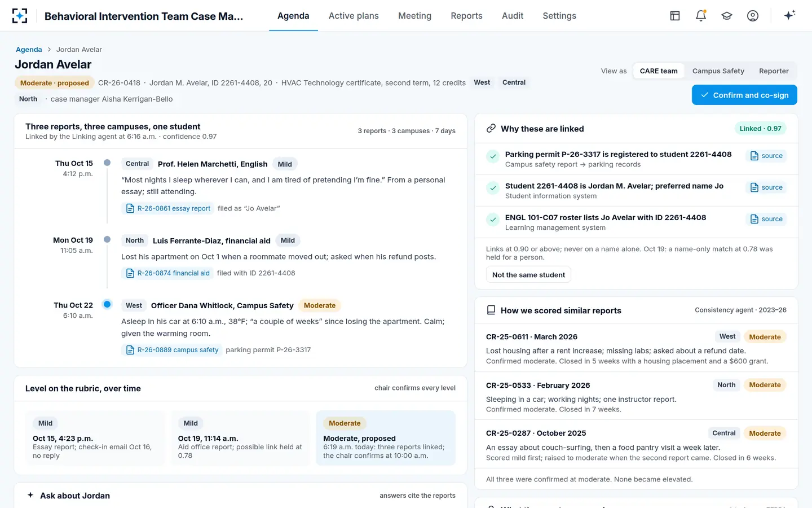Open similar case CR-25-0287
Viewport: 812px width, 508px height.
pos(636,444)
